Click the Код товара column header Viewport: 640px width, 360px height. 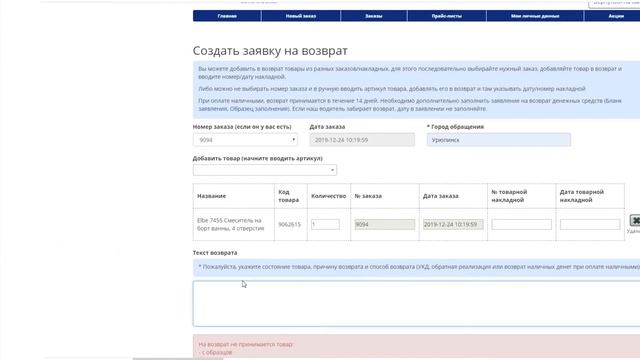click(x=289, y=196)
